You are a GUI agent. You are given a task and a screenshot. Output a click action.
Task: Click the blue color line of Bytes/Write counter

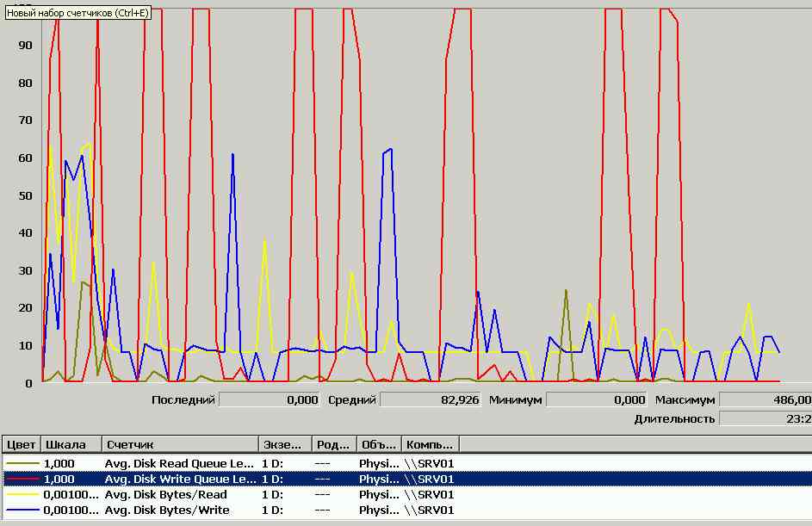click(x=21, y=510)
